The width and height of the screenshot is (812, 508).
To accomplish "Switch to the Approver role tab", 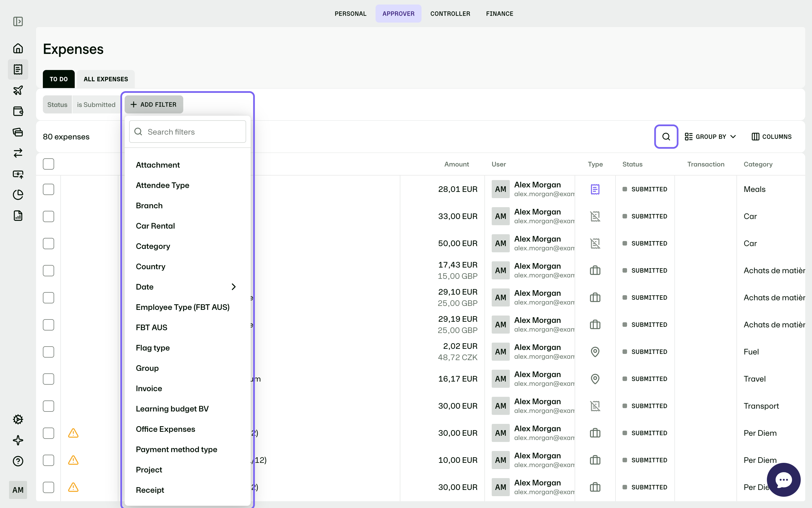I will (398, 14).
